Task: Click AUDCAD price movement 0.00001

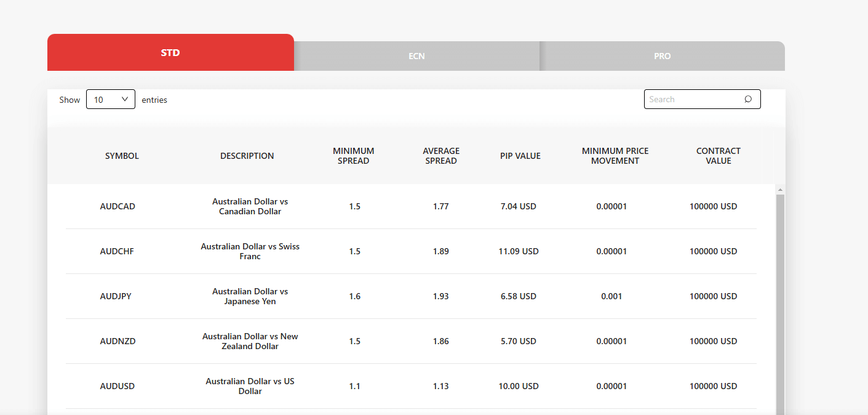Action: [611, 206]
